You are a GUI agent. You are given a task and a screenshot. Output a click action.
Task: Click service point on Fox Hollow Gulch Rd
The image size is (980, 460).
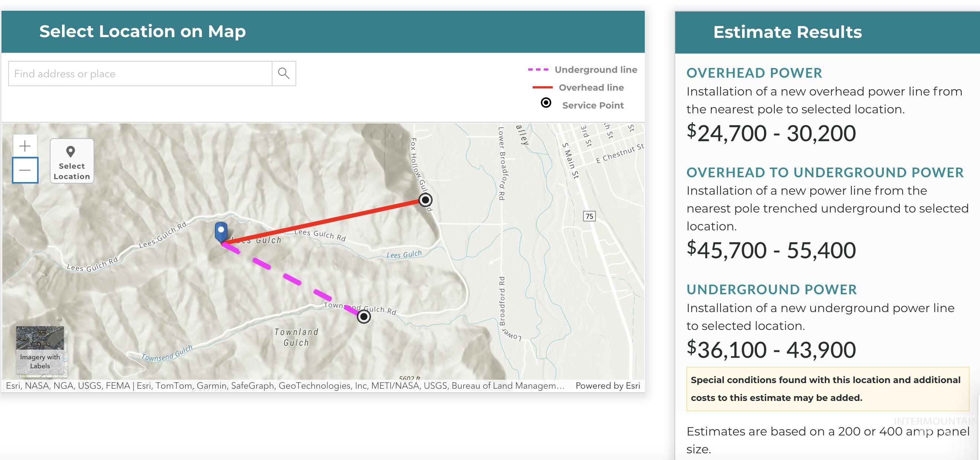coord(425,200)
